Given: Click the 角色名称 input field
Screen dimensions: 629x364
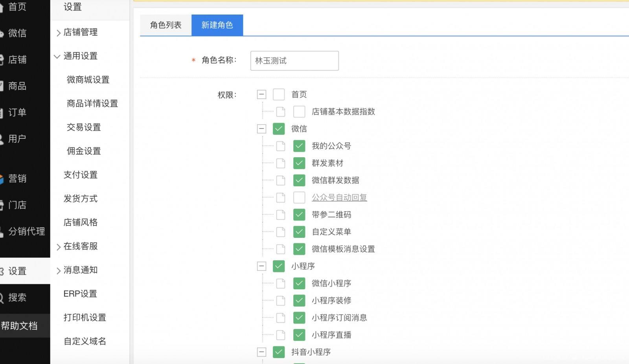Looking at the screenshot, I should (x=294, y=61).
